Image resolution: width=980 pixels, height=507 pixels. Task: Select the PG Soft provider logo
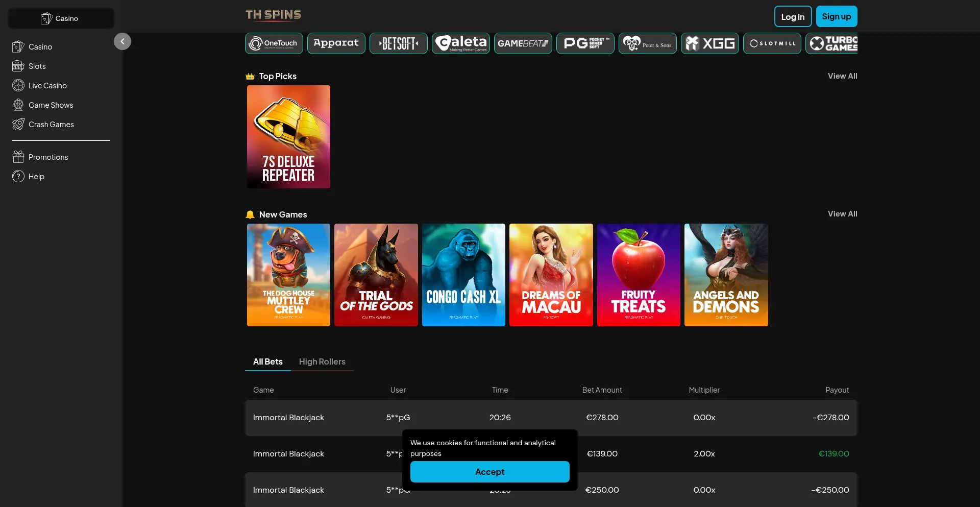pyautogui.click(x=585, y=43)
